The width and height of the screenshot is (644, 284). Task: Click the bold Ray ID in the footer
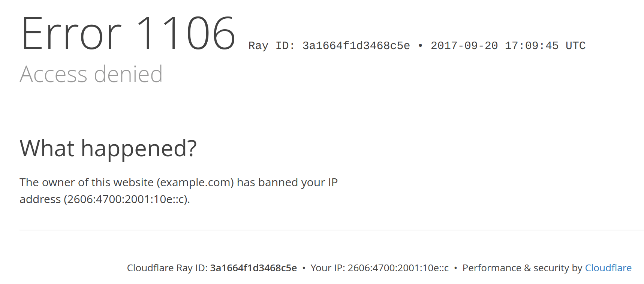pos(253,268)
